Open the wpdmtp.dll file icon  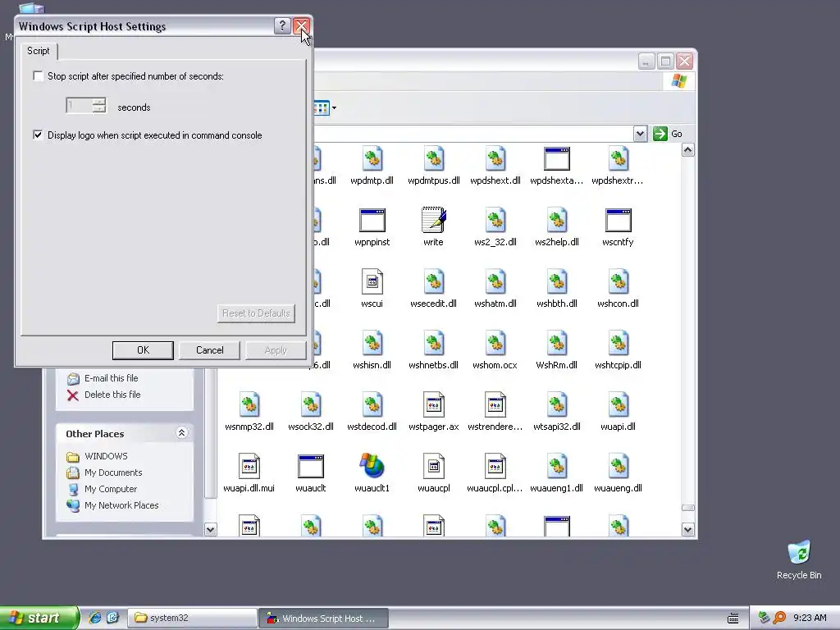[x=372, y=158]
